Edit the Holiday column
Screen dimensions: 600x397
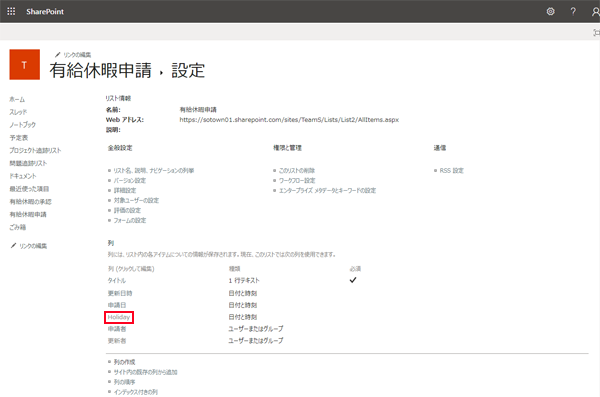pyautogui.click(x=119, y=317)
